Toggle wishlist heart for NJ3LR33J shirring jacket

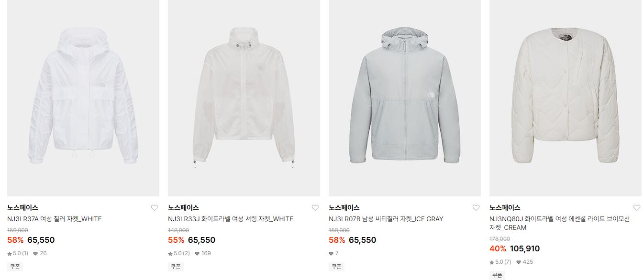tap(315, 208)
